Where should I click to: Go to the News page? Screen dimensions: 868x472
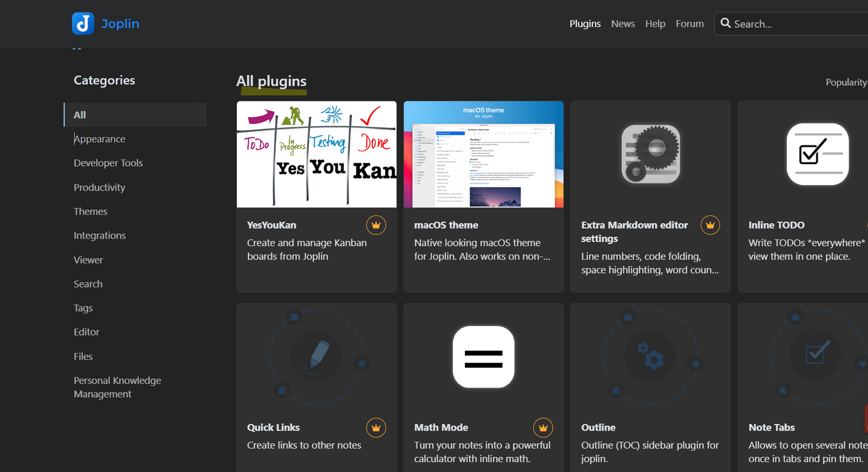click(623, 24)
